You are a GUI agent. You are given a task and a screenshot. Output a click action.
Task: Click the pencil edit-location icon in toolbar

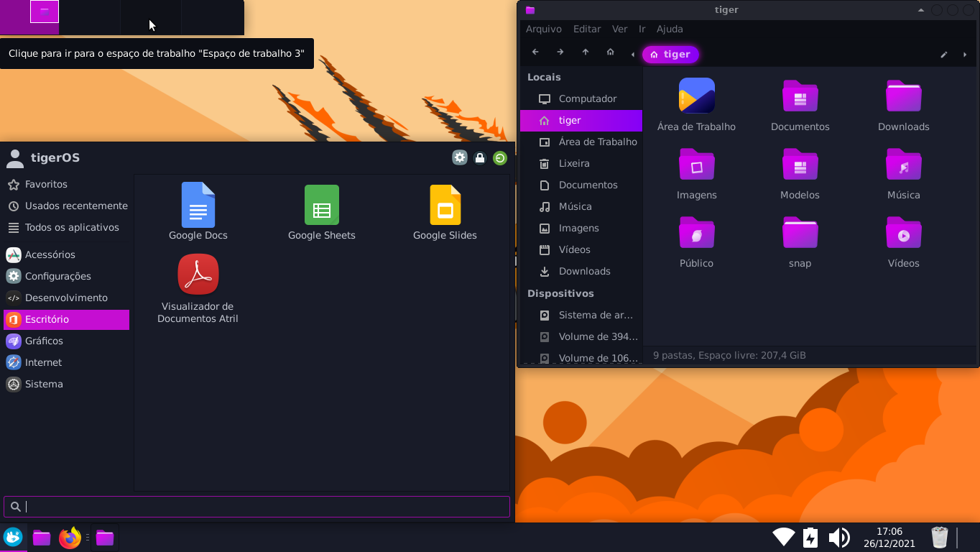[944, 55]
